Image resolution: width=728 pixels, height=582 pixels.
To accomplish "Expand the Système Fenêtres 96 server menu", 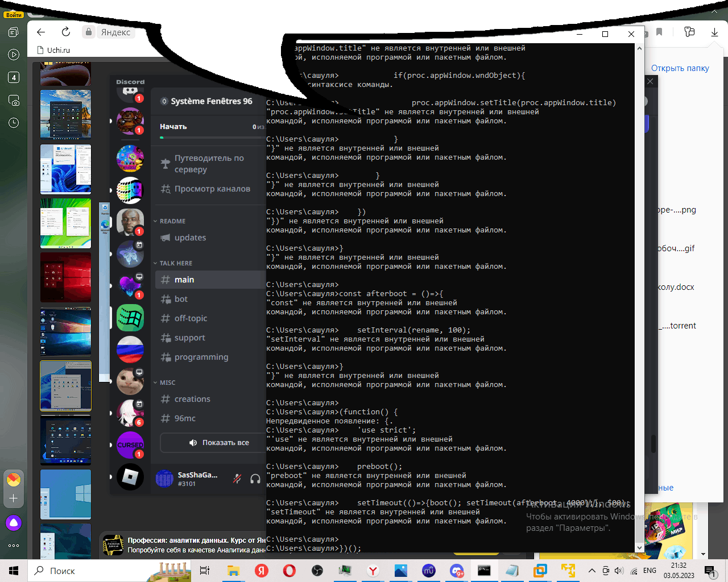I will [208, 101].
